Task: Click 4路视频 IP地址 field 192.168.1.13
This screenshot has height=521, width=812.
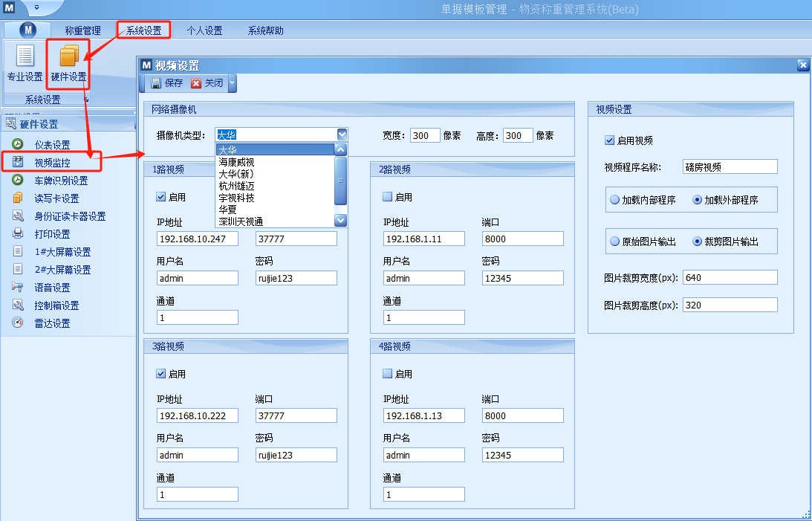Action: tap(424, 415)
